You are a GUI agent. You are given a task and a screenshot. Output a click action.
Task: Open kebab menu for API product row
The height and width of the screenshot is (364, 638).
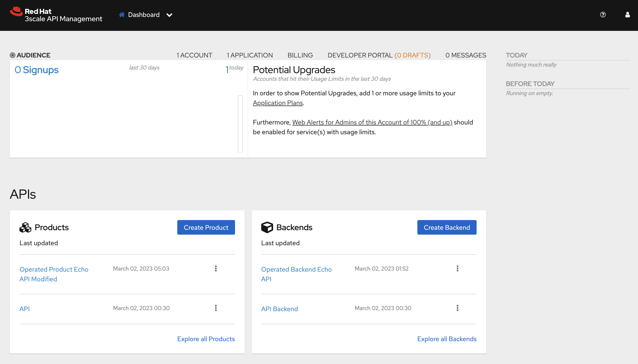[x=216, y=308]
